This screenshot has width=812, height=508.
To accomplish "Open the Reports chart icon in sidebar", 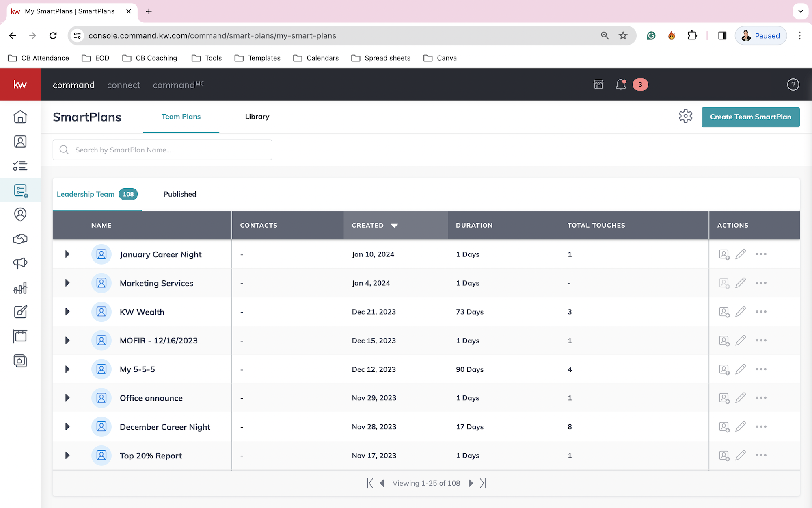I will 20,288.
